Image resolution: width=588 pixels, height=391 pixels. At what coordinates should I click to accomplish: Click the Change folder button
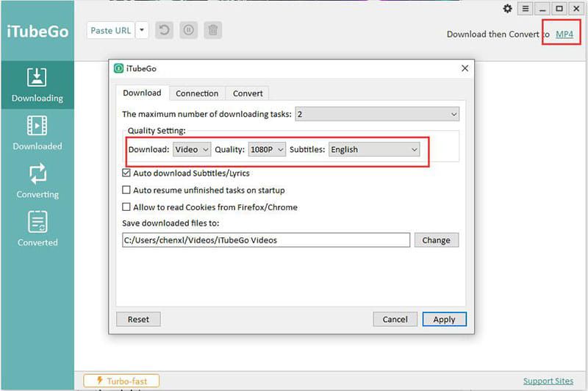[436, 240]
